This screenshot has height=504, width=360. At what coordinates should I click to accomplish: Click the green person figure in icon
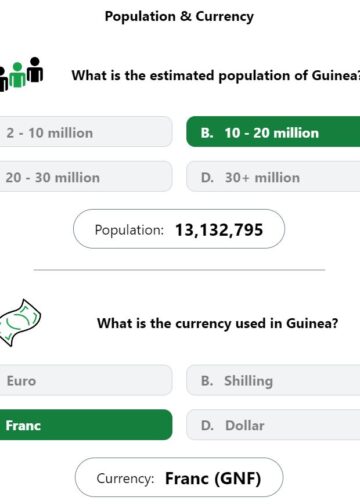click(x=17, y=75)
